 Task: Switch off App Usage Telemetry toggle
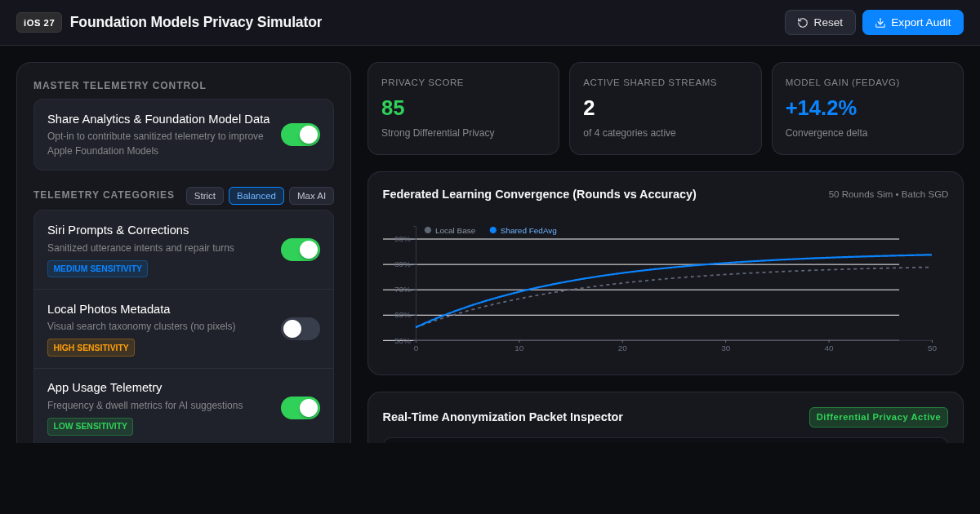click(301, 408)
